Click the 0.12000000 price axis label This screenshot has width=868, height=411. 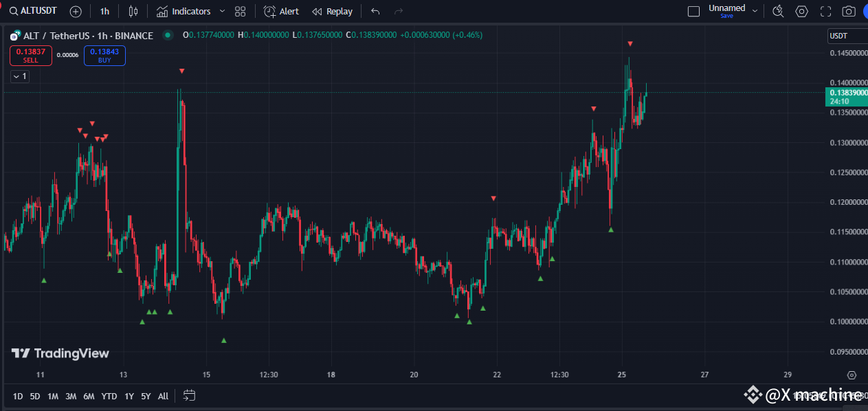[848, 203]
